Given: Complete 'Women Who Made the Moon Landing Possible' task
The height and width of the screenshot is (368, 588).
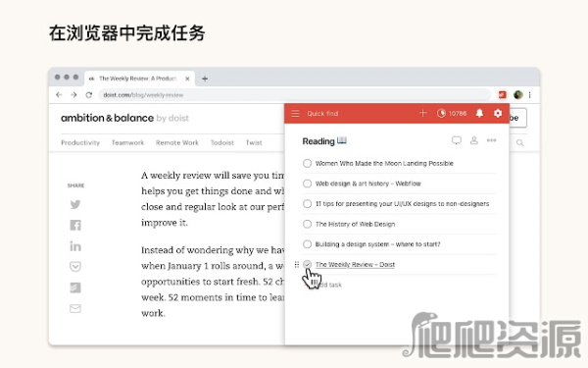Looking at the screenshot, I should tap(307, 163).
